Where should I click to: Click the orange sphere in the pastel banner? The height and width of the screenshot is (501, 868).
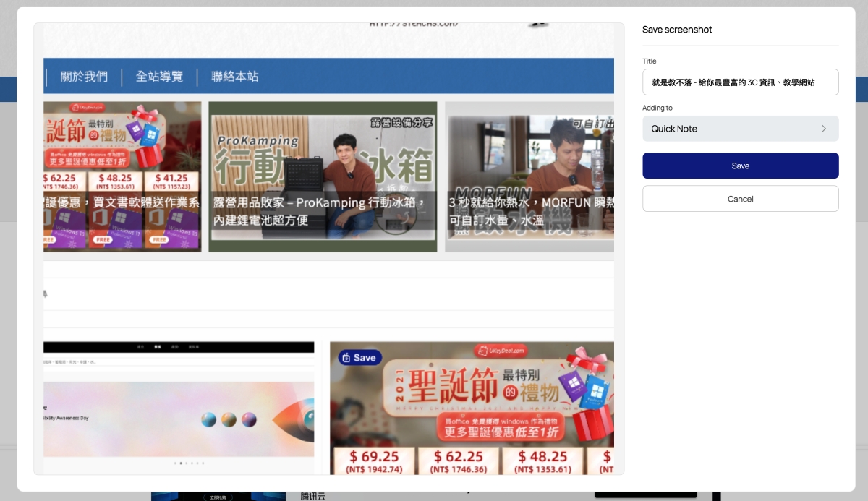[x=229, y=419]
